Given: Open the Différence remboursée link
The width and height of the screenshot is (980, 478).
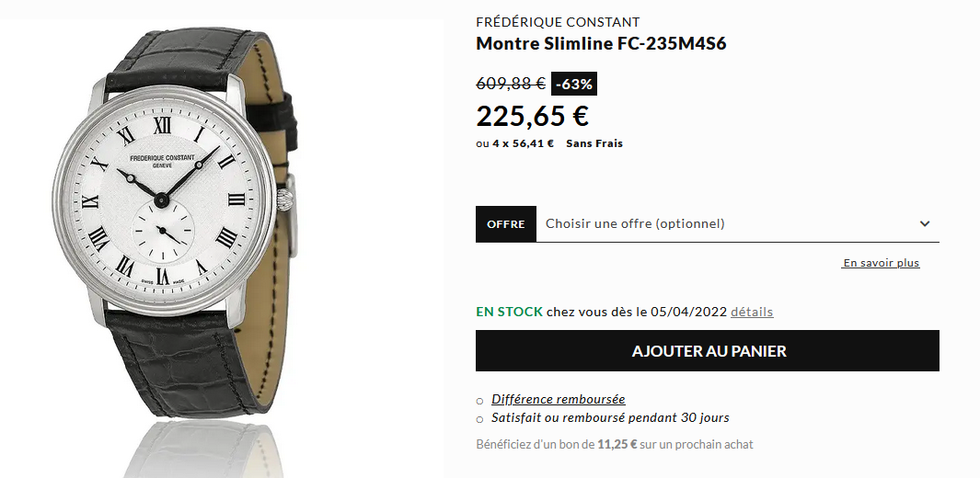Looking at the screenshot, I should click(x=558, y=399).
